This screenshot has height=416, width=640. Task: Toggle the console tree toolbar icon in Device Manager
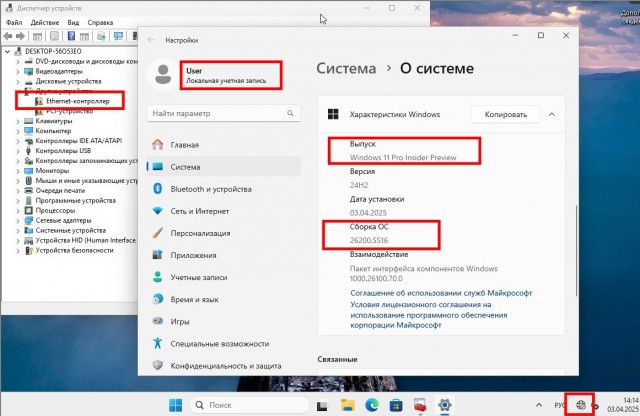(x=37, y=36)
